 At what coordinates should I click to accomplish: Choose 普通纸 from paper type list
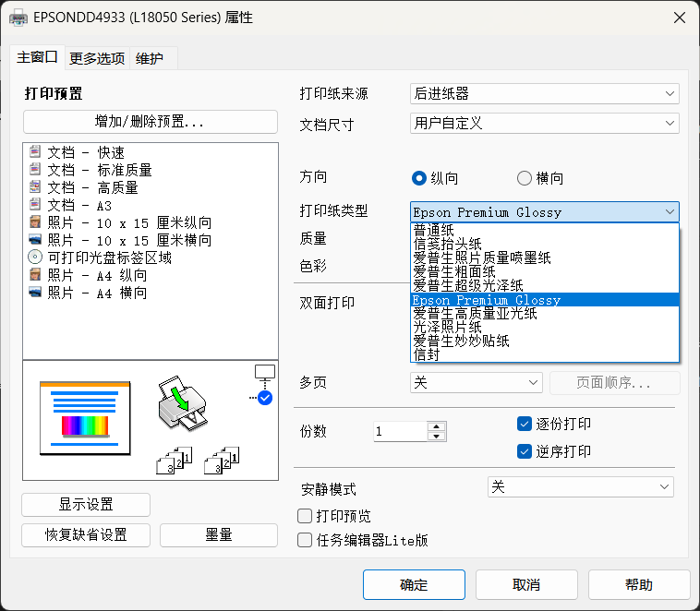[545, 231]
